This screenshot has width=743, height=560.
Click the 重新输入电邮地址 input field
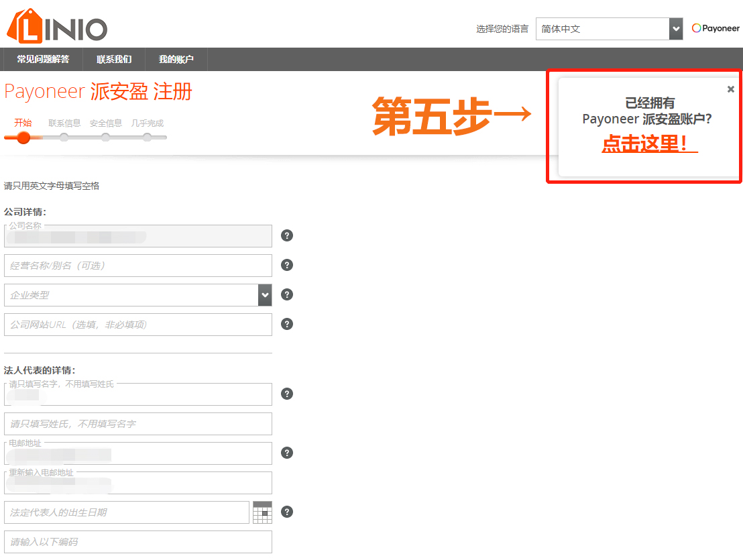tap(138, 483)
